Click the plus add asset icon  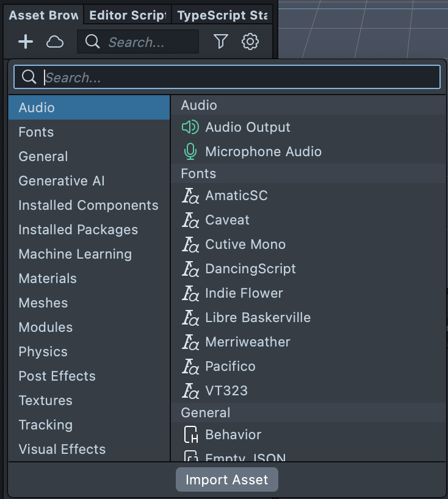tap(26, 41)
